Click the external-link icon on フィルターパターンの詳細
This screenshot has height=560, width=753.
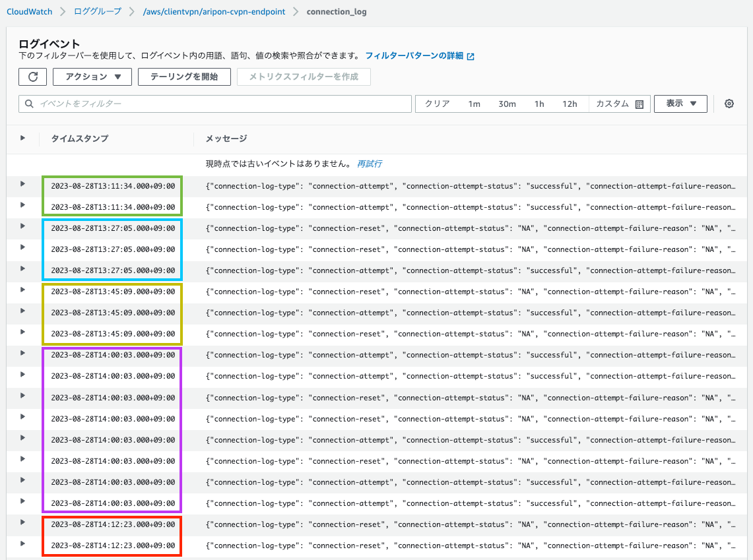pyautogui.click(x=469, y=56)
